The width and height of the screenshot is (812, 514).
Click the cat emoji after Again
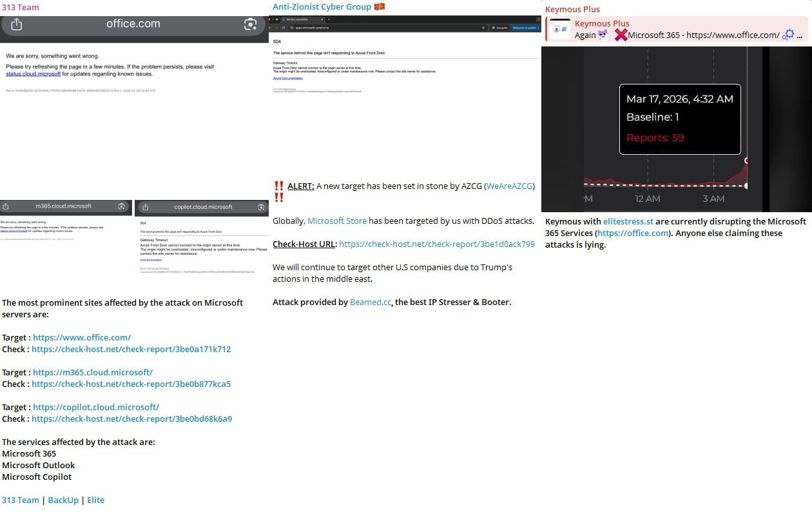coord(603,35)
